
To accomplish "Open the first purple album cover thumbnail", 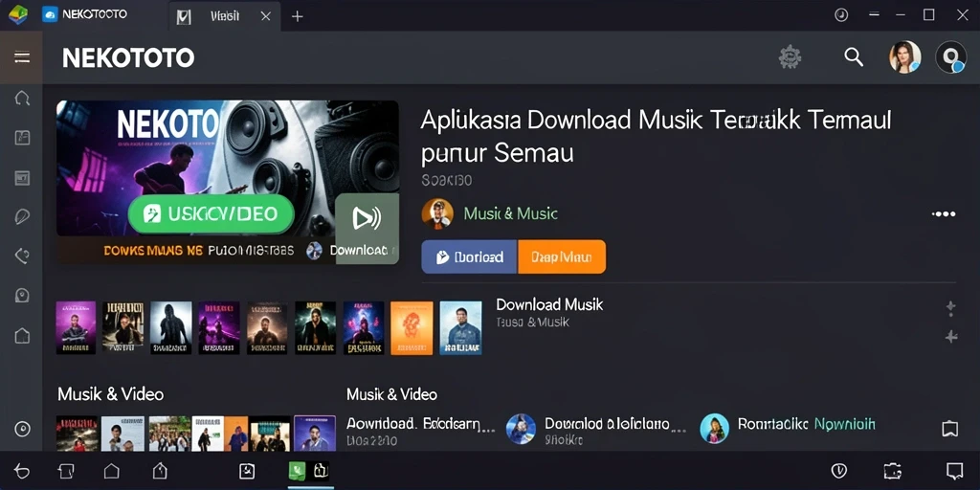I will click(76, 327).
